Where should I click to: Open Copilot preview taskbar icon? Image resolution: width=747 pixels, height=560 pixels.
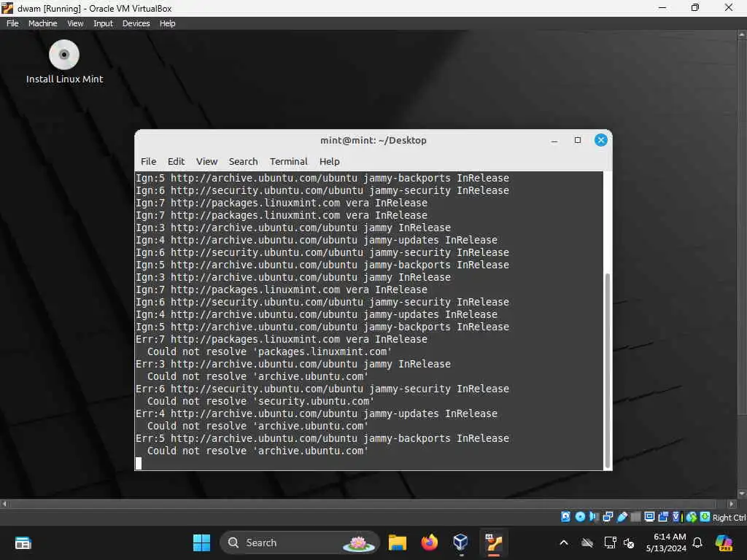[x=724, y=542]
